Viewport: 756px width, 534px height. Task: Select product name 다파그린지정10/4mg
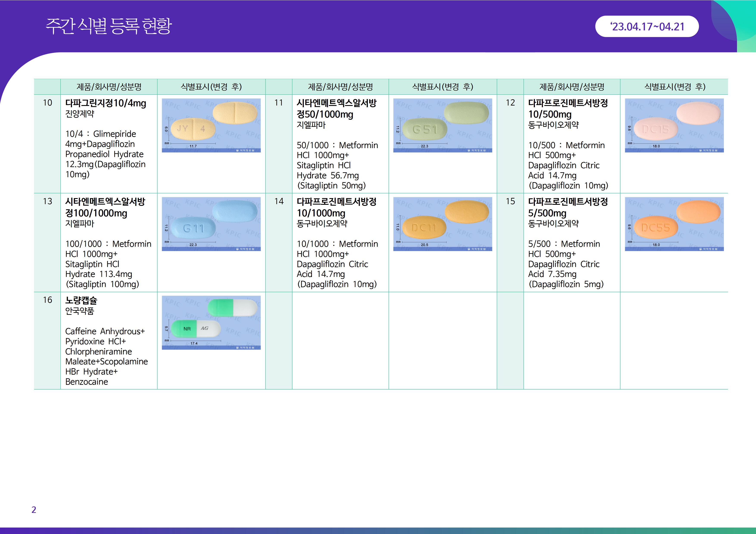pyautogui.click(x=105, y=103)
